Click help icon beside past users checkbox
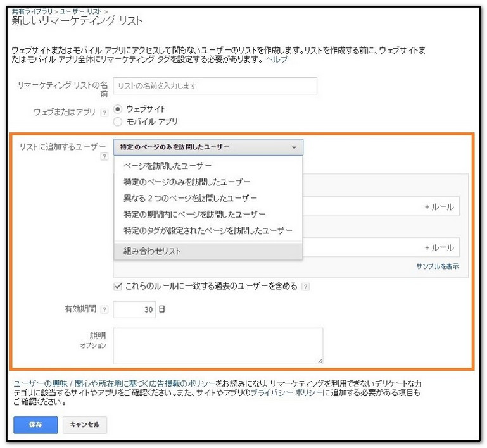The height and width of the screenshot is (448, 487). click(306, 287)
